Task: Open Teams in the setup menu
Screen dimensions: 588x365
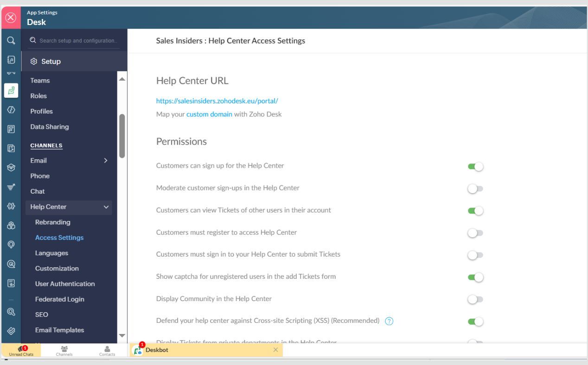Action: click(40, 81)
